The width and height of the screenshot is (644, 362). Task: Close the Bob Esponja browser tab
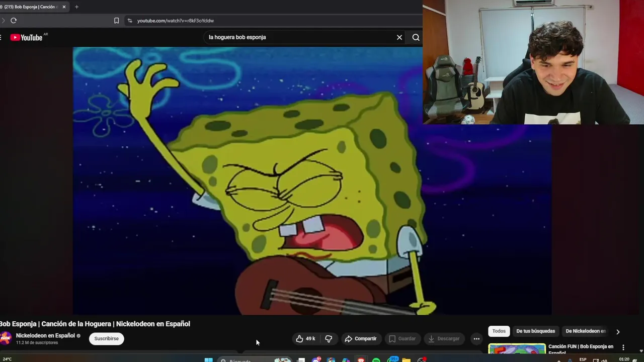coord(64,7)
